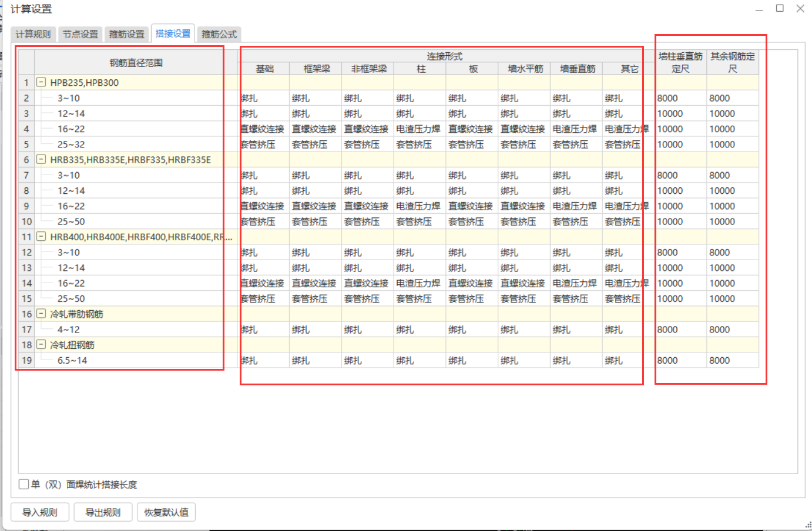Screen dimensions: 812x531
Task: Click 其余钢筋定尺 value 8000 in row 19
Action: 733,360
